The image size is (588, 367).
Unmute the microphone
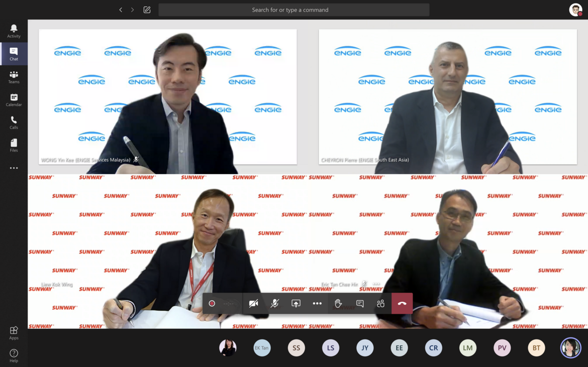pyautogui.click(x=275, y=303)
